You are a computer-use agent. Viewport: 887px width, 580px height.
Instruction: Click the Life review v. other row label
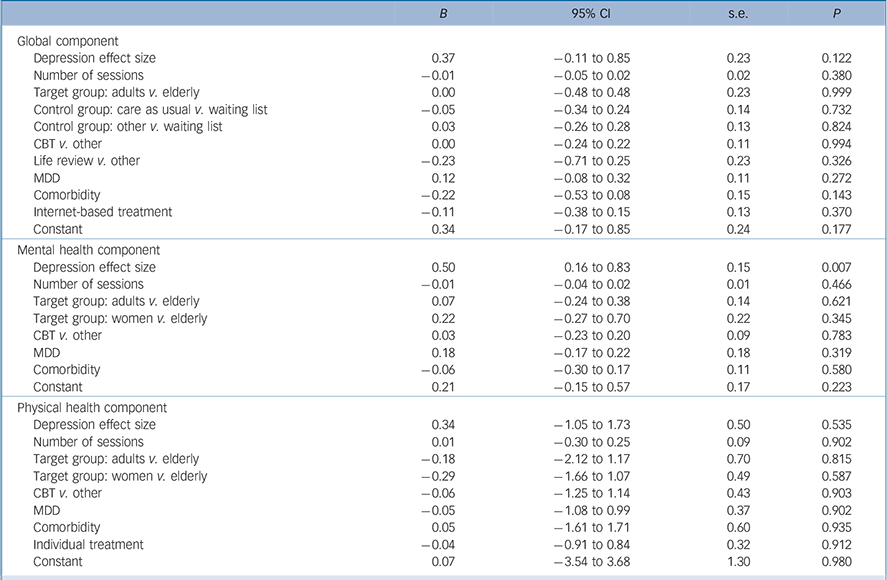click(x=87, y=160)
